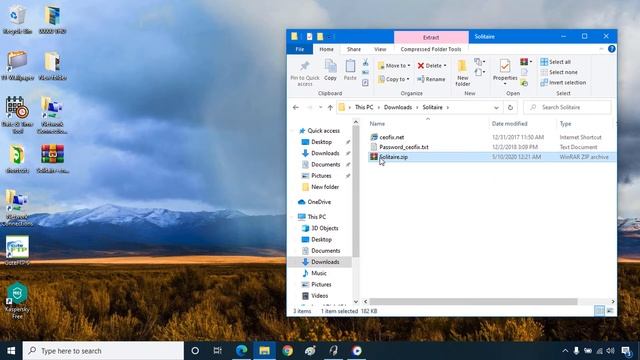Click the pink Extract contextual tab

[x=431, y=37]
